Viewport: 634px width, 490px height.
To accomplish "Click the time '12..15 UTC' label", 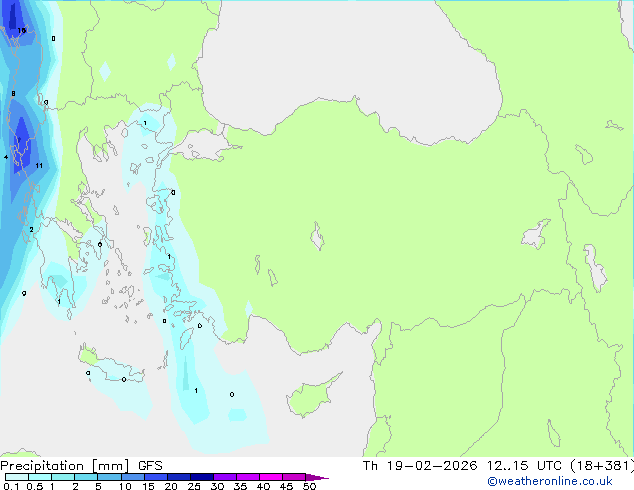I will point(524,466).
